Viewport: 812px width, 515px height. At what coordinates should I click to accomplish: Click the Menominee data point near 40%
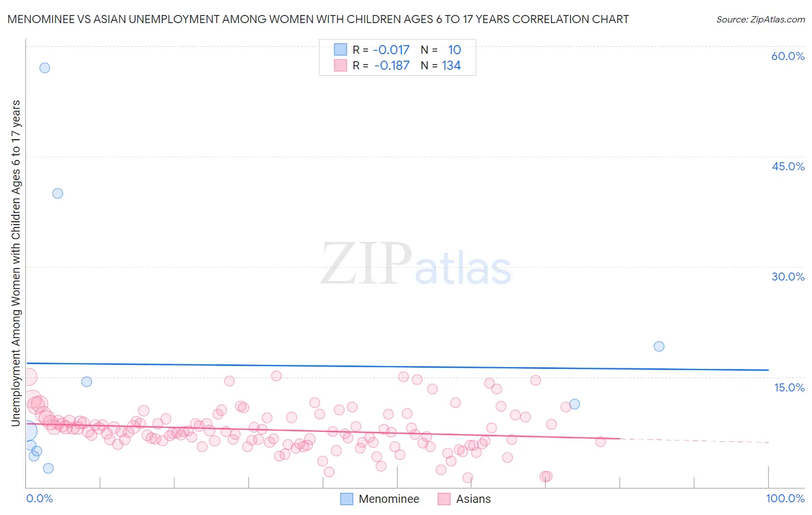[x=58, y=193]
